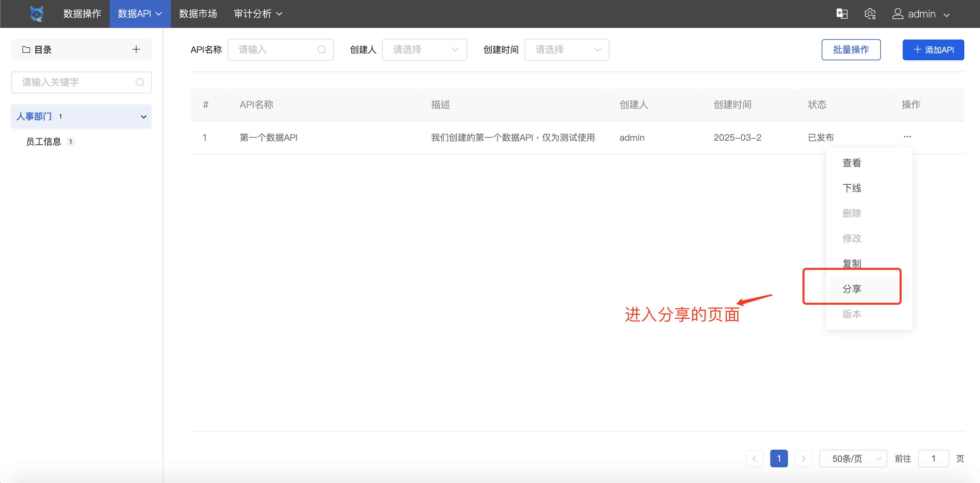
Task: Click the folder icon beside 目录
Action: tap(26, 49)
